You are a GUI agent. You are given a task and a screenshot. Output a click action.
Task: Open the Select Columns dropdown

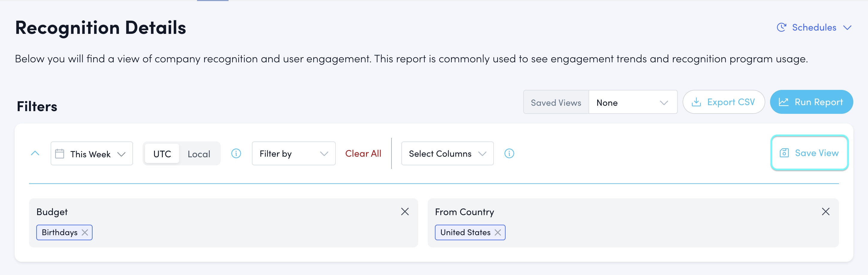pyautogui.click(x=447, y=154)
